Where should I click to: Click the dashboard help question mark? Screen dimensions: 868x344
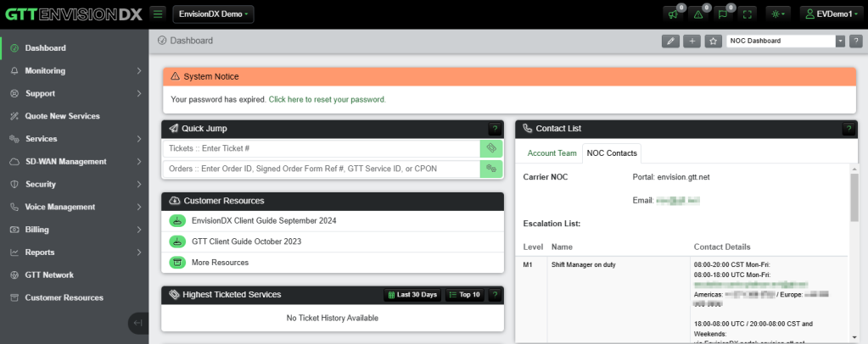point(856,41)
